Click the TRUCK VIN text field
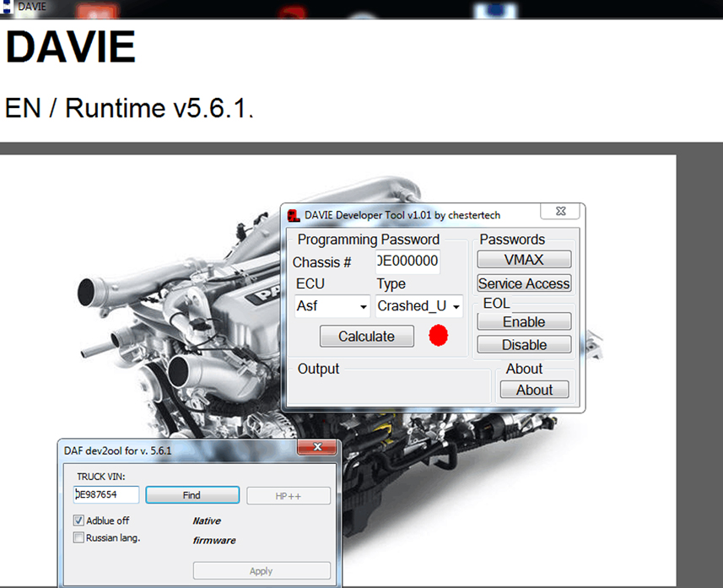The height and width of the screenshot is (588, 723). point(106,495)
